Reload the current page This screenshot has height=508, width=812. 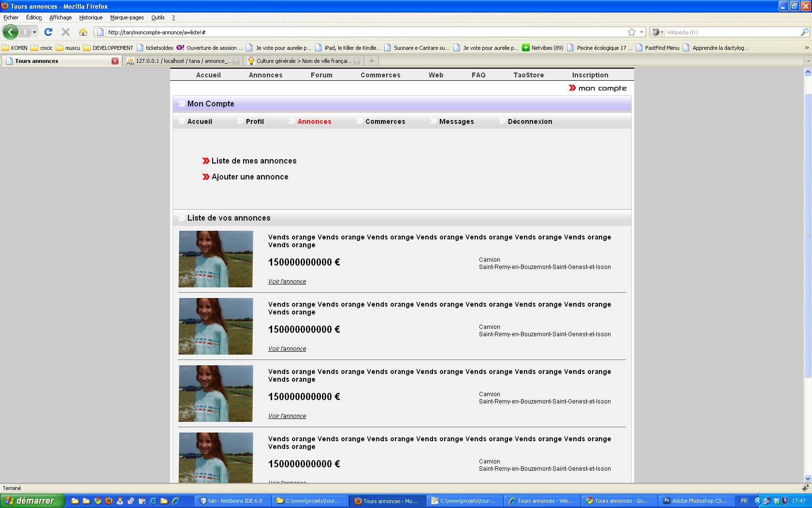click(48, 32)
